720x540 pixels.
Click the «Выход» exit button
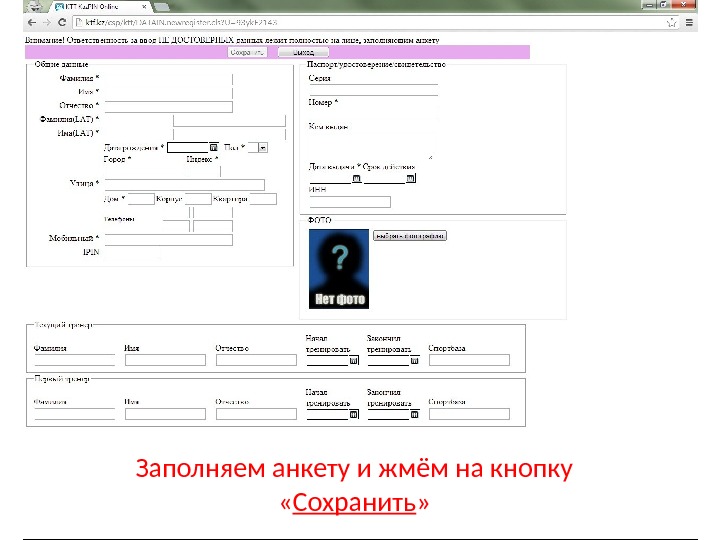303,52
